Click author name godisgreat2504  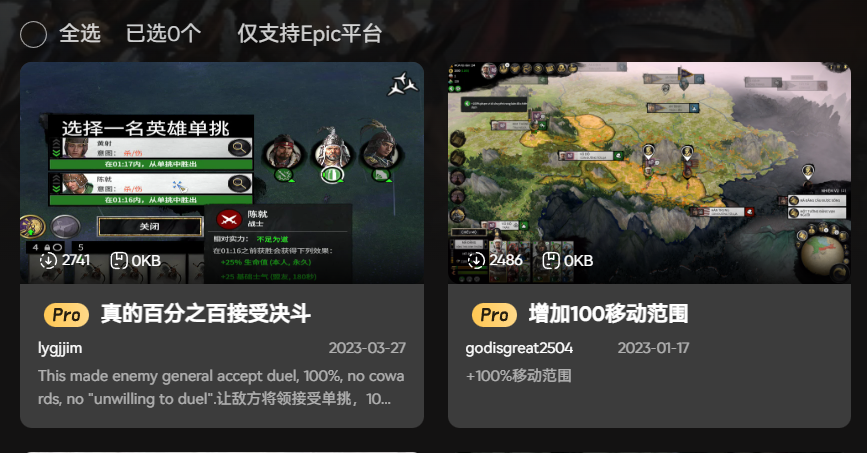coord(519,348)
